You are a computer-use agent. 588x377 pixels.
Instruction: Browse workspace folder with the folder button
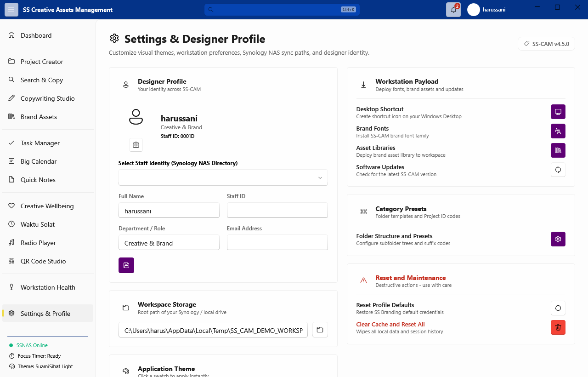[x=320, y=330]
